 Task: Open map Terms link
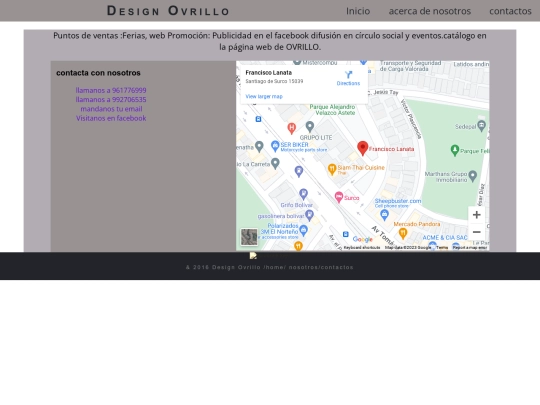click(x=442, y=248)
